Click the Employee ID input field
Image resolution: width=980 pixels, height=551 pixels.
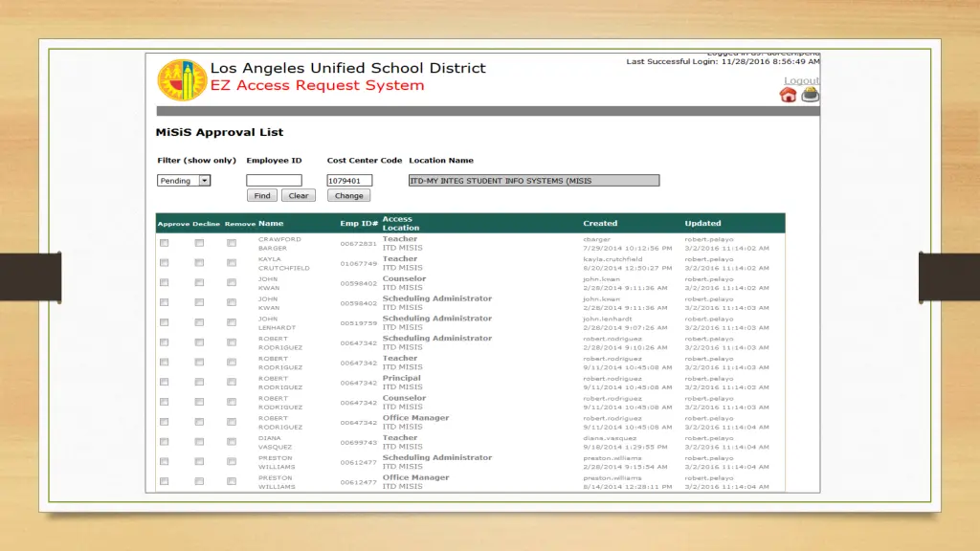[274, 181]
